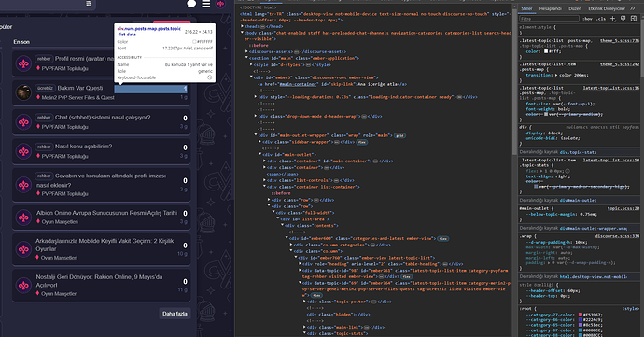Expand the head element node
Image resolution: width=644 pixels, height=337 pixels.
tap(243, 26)
